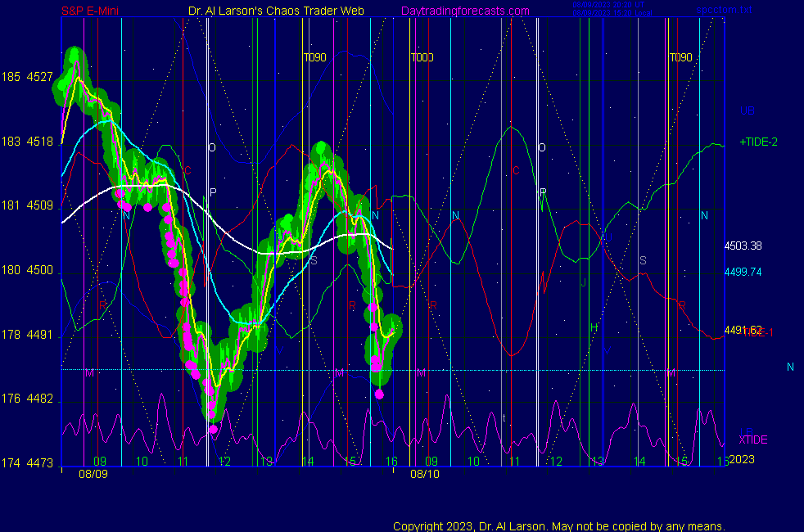The image size is (804, 532).
Task: Click the copyright notice text
Action: (x=558, y=525)
